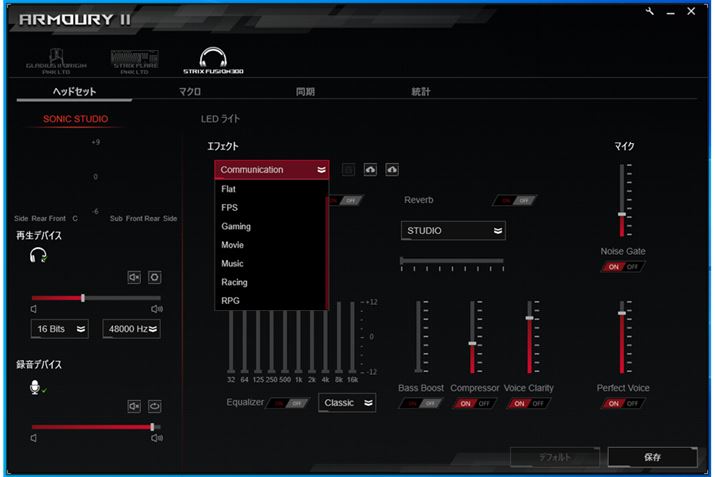
Task: Toggle the Compressor ON/OFF switch
Action: (x=474, y=403)
